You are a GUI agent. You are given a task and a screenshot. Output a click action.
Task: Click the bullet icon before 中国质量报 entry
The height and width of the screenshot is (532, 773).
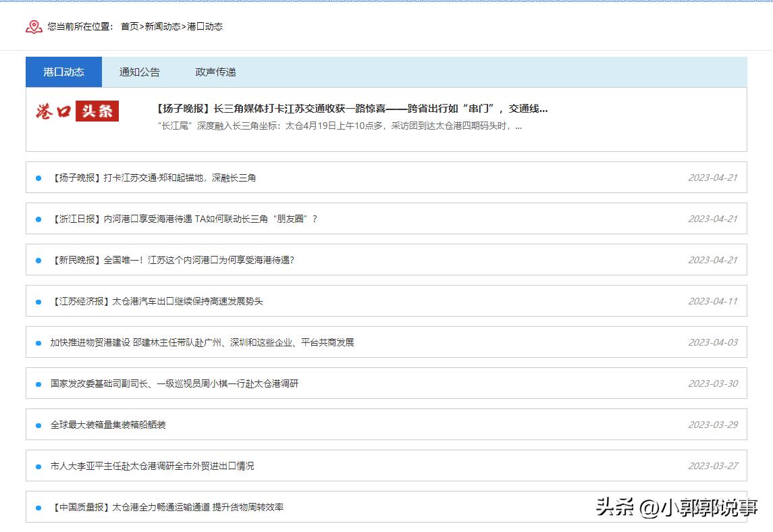coord(37,506)
